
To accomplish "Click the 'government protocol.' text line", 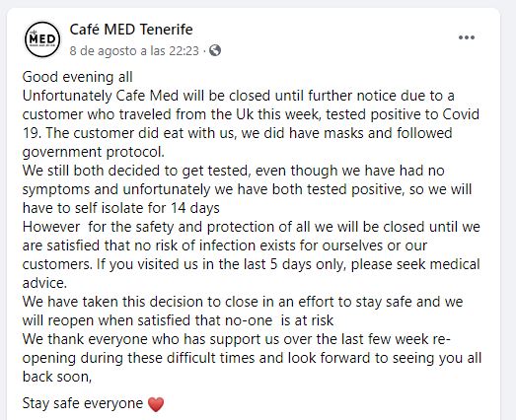I will 94,152.
